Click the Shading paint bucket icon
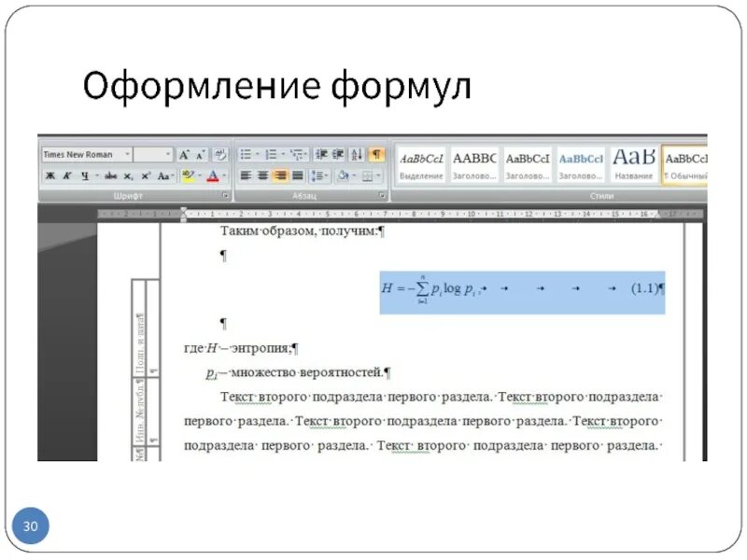 343,175
